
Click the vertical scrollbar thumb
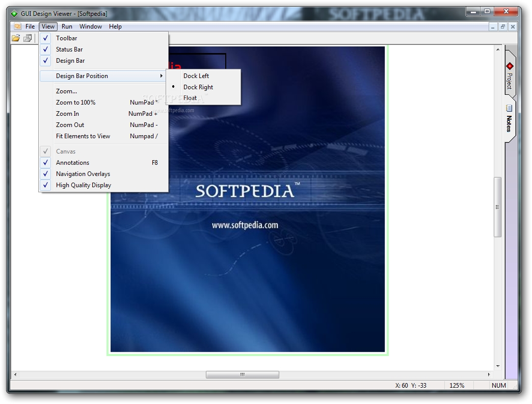coord(497,207)
